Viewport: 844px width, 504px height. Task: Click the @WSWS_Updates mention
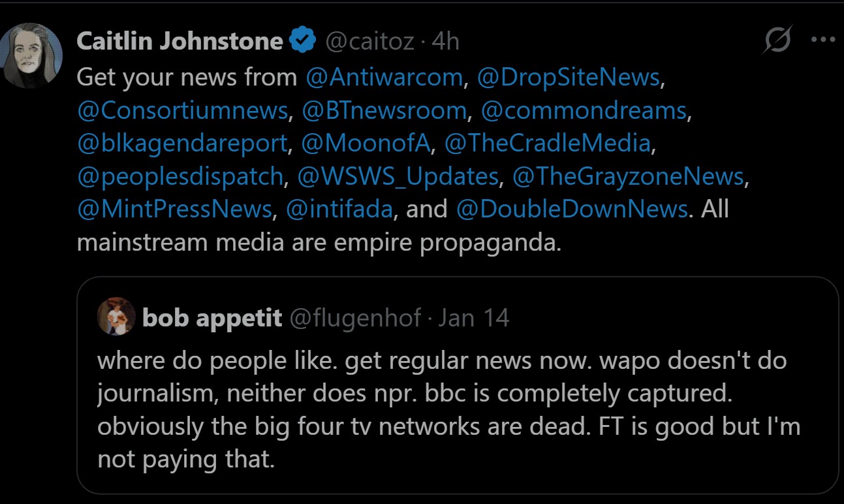coord(398,176)
